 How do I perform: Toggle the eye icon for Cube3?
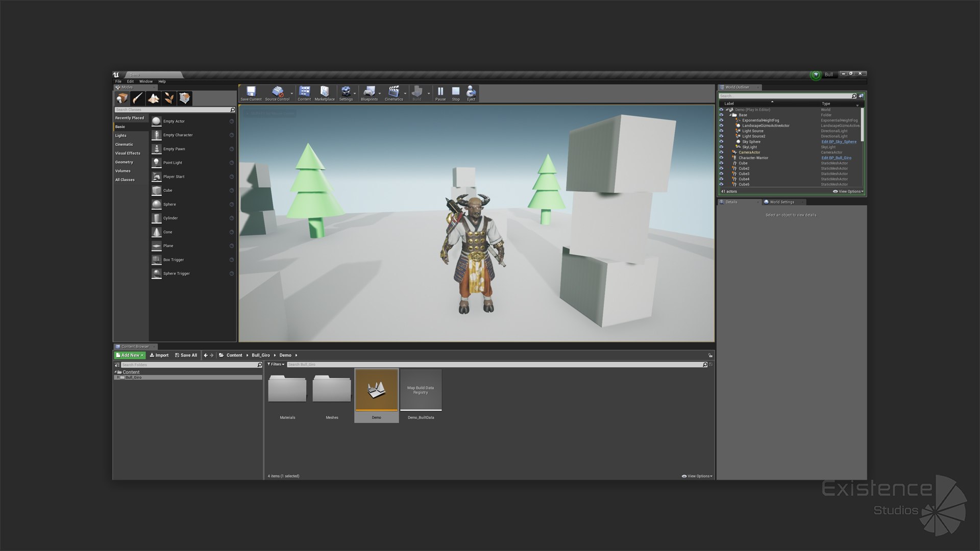[721, 174]
